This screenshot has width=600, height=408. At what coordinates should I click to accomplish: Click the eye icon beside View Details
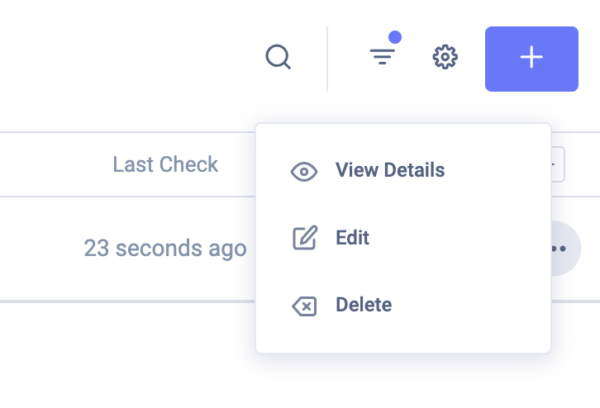[303, 171]
